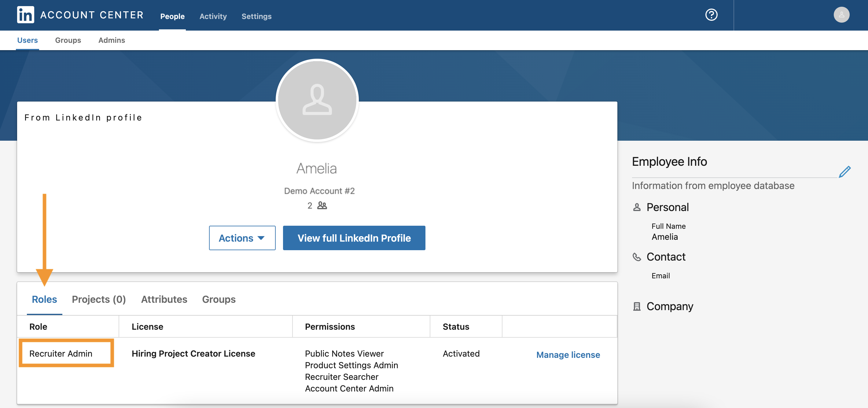The width and height of the screenshot is (868, 408).
Task: Open the account avatar menu in header
Action: point(841,15)
